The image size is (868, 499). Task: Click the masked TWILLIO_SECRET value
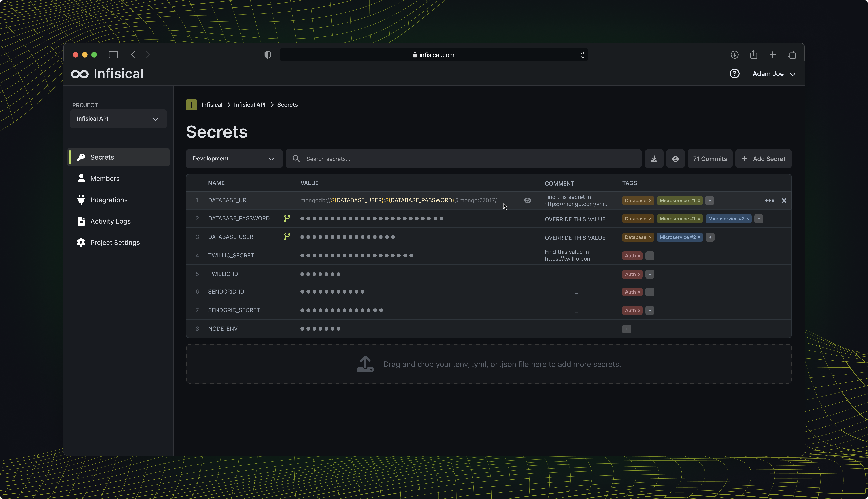click(x=356, y=255)
